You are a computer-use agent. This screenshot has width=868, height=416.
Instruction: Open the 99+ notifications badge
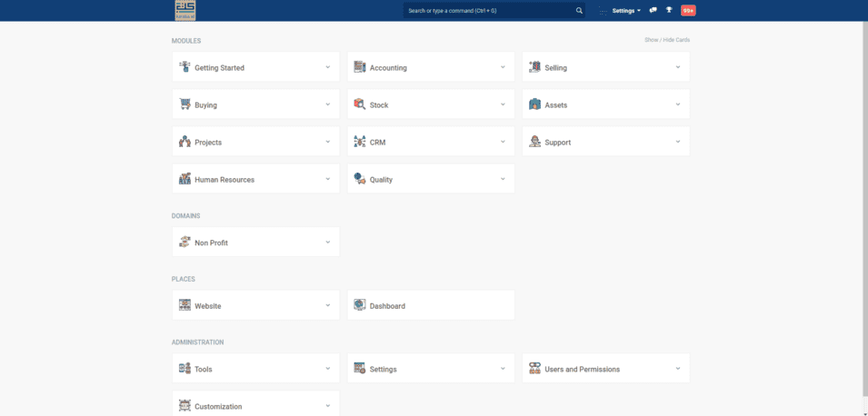[688, 11]
